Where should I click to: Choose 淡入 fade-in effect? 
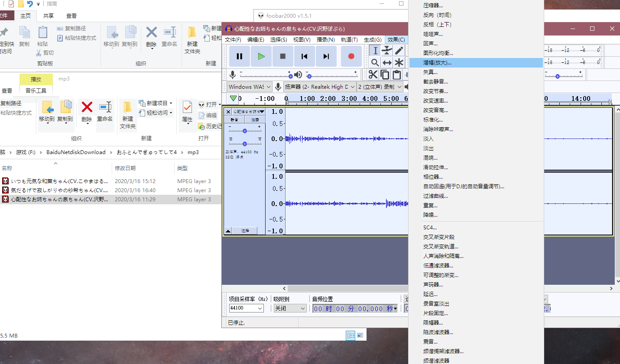[476, 139]
